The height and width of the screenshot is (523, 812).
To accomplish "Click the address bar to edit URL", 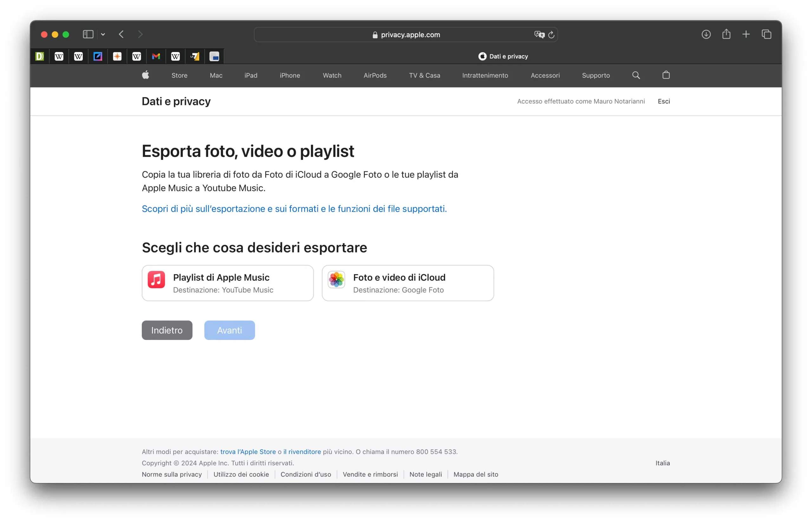I will [406, 34].
